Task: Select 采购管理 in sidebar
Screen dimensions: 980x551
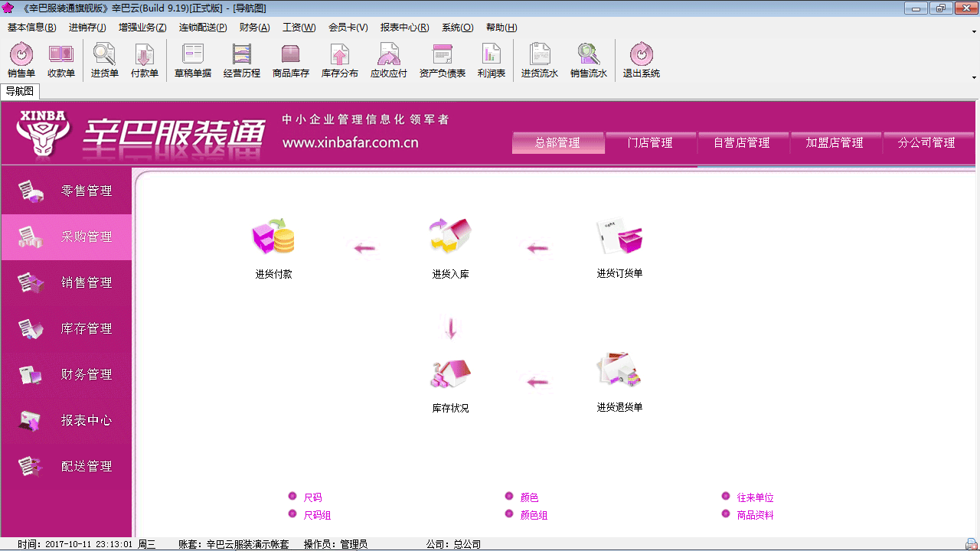Action: click(x=67, y=237)
